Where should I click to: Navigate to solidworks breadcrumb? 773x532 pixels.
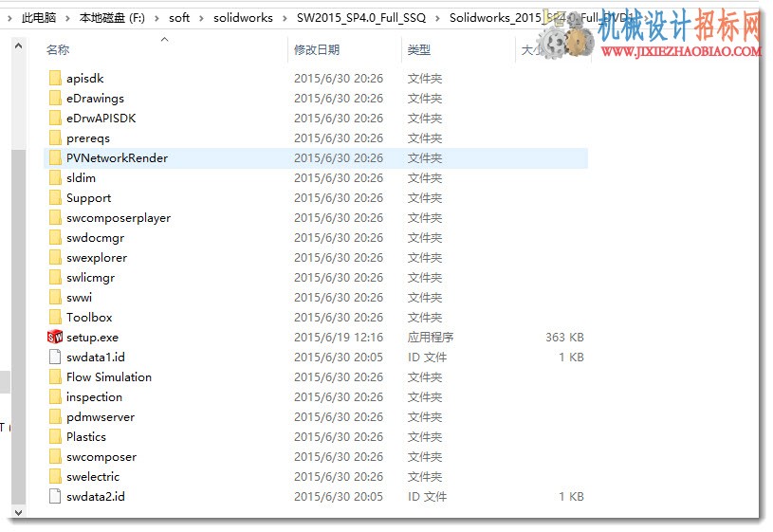[243, 18]
